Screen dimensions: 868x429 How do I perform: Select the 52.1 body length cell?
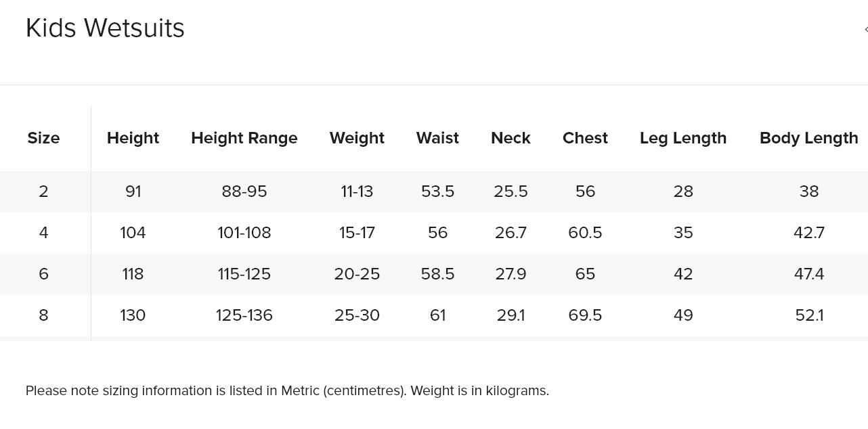(x=809, y=315)
